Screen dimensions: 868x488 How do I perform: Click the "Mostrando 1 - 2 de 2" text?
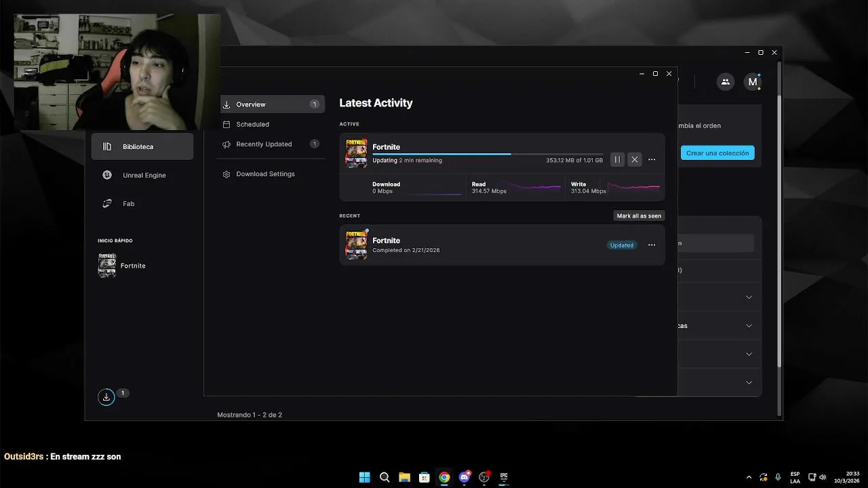(250, 415)
